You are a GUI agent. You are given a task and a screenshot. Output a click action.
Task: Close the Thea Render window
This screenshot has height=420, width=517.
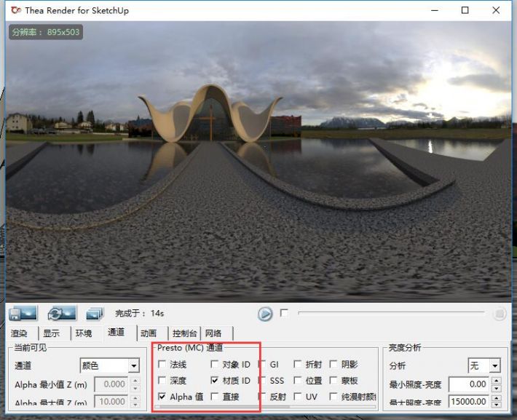[x=496, y=10]
